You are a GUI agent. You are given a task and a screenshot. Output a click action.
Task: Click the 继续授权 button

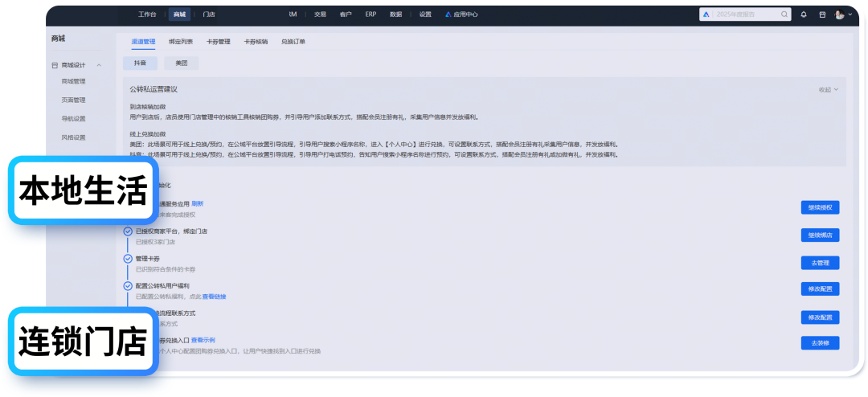pos(820,207)
